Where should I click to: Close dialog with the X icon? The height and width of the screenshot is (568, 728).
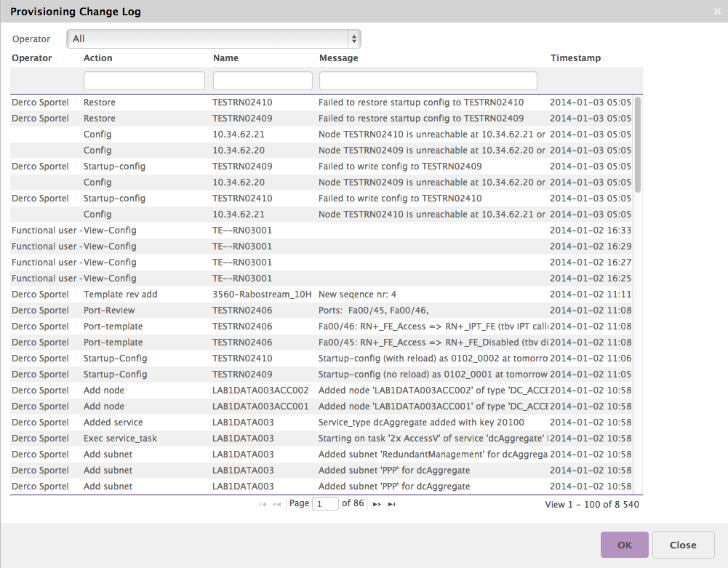(x=717, y=12)
